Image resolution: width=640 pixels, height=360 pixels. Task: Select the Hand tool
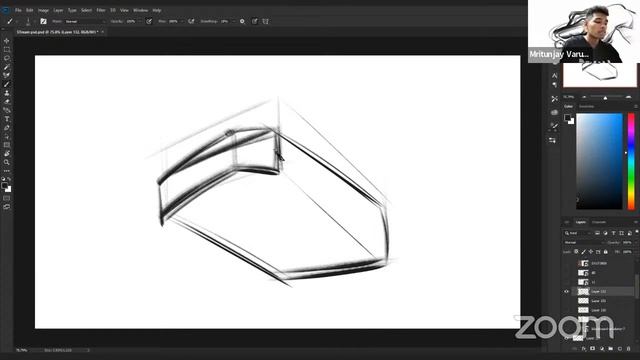pos(7,153)
